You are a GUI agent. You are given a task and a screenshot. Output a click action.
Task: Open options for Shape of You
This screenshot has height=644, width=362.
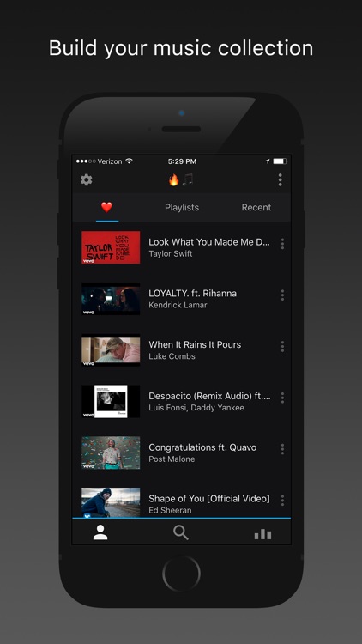pyautogui.click(x=282, y=501)
